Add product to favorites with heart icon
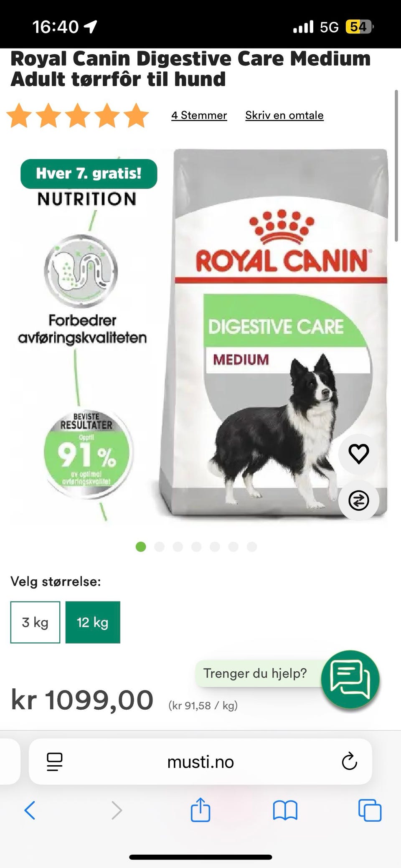 [358, 454]
